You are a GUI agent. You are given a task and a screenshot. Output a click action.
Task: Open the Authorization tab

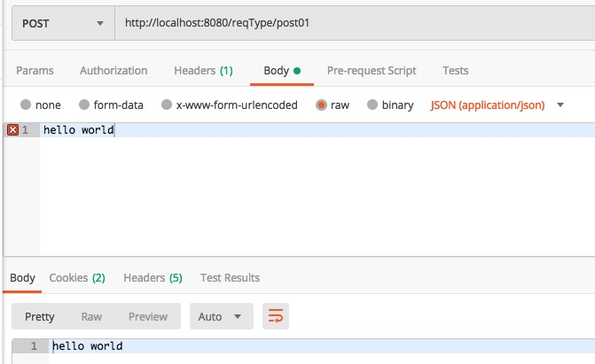click(114, 71)
